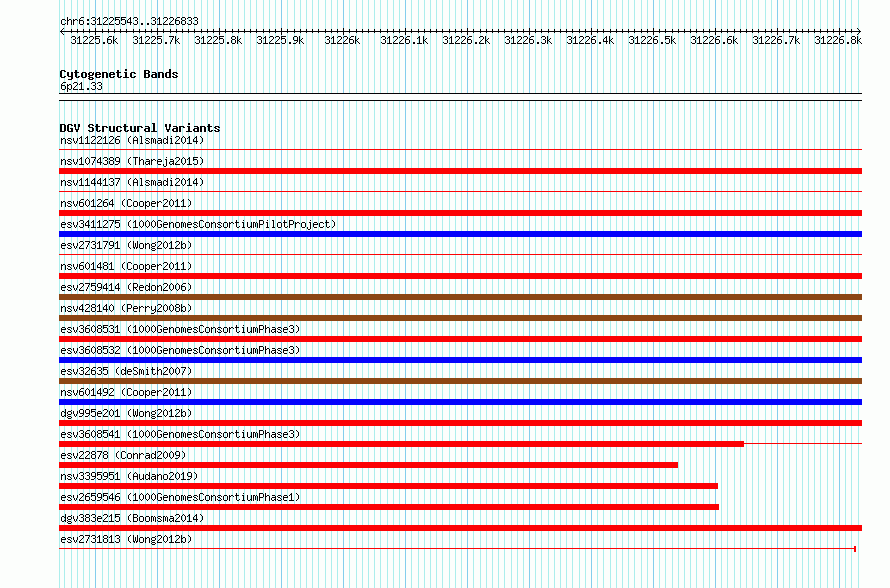Click the brown bar for esv2759414
The height and width of the screenshot is (588, 890).
tap(460, 297)
